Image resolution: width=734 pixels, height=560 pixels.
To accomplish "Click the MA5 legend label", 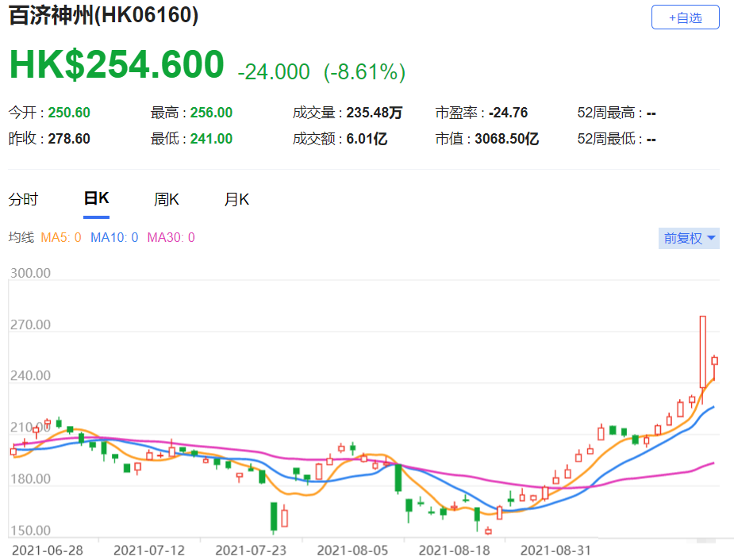I will (61, 238).
